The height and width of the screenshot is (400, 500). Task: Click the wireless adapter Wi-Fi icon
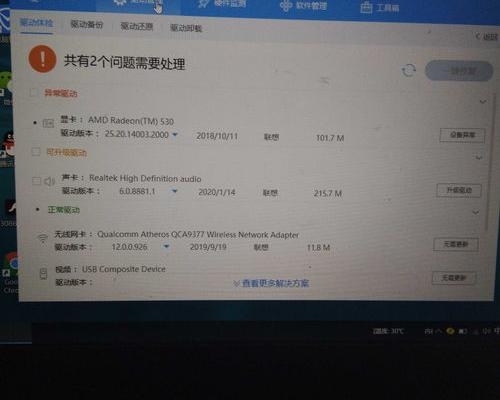tap(43, 239)
